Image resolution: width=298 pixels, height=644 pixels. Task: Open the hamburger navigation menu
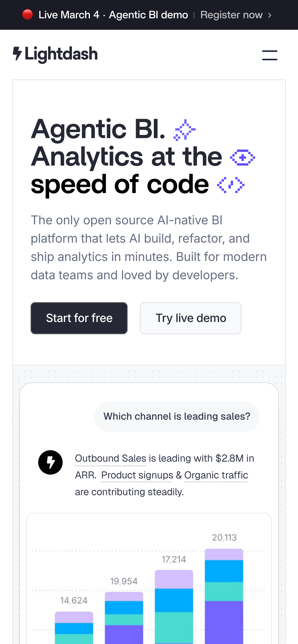pyautogui.click(x=269, y=55)
